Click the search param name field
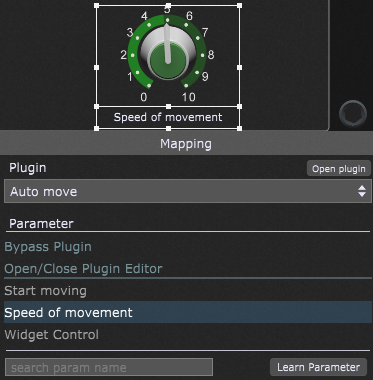Screen dimensions: 373x380 pos(109,367)
